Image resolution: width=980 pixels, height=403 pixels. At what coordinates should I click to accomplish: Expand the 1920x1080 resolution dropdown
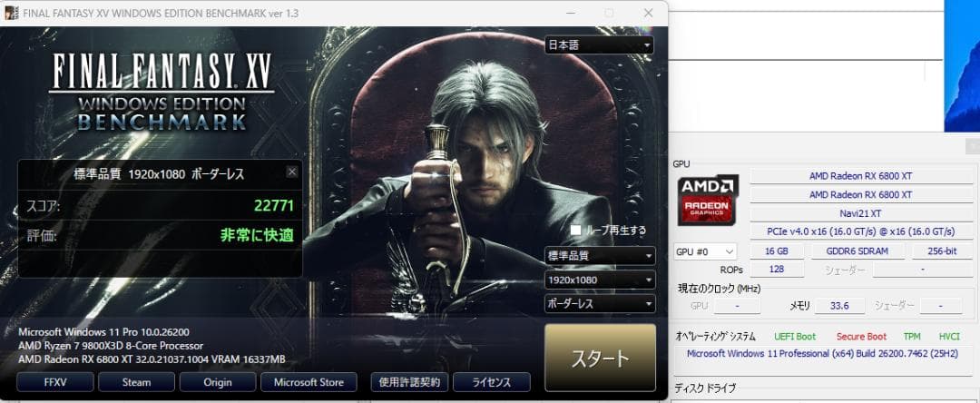click(x=599, y=280)
